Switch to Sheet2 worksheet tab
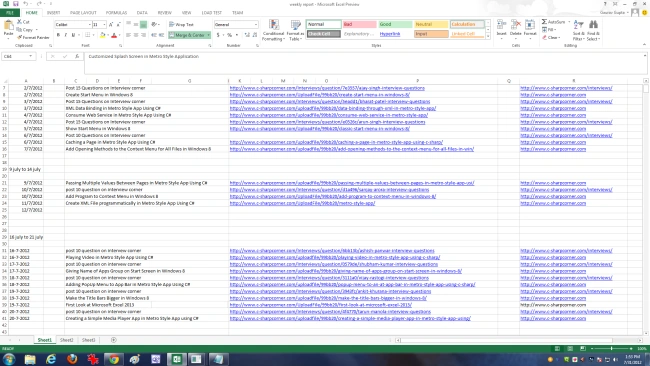The height and width of the screenshot is (366, 650). point(66,340)
